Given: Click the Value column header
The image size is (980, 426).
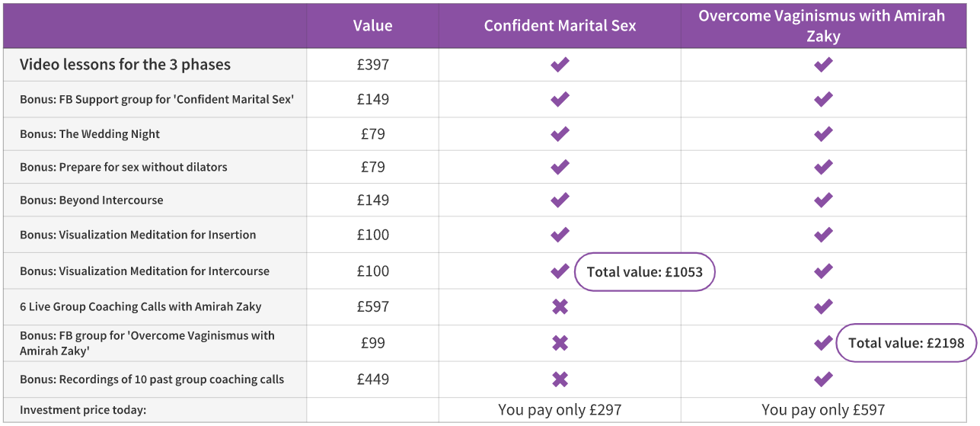Looking at the screenshot, I should [373, 26].
